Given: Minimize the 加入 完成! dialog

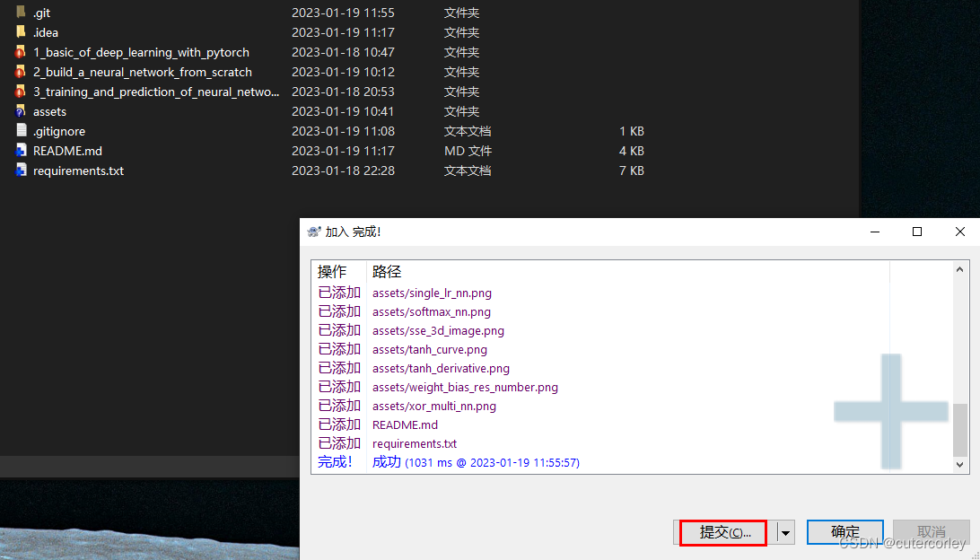Looking at the screenshot, I should pyautogui.click(x=875, y=232).
